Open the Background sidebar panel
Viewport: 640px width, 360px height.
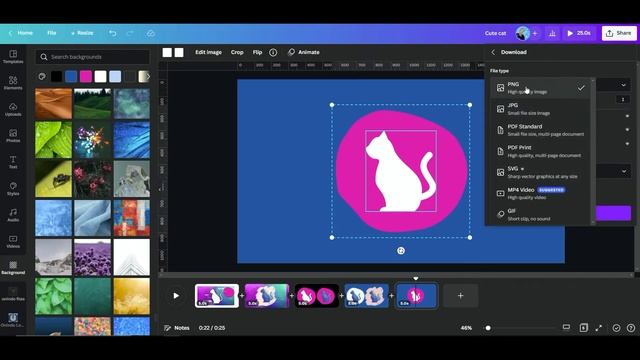click(x=13, y=268)
